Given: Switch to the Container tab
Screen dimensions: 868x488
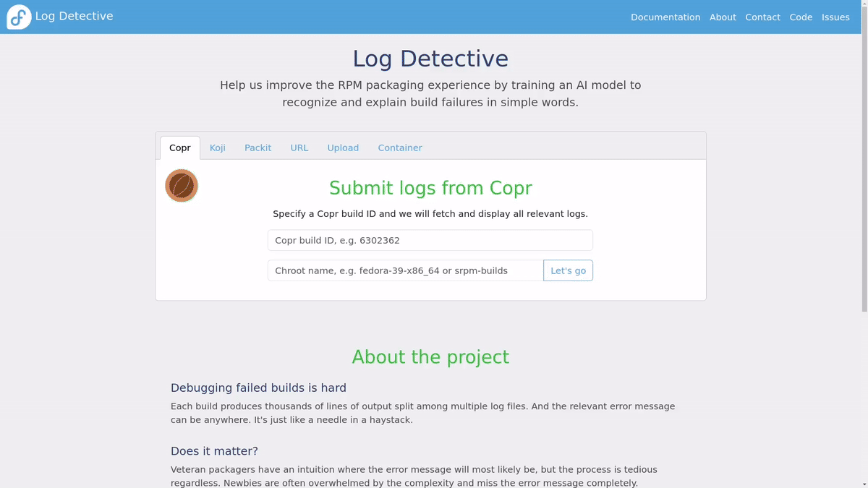Looking at the screenshot, I should tap(400, 147).
